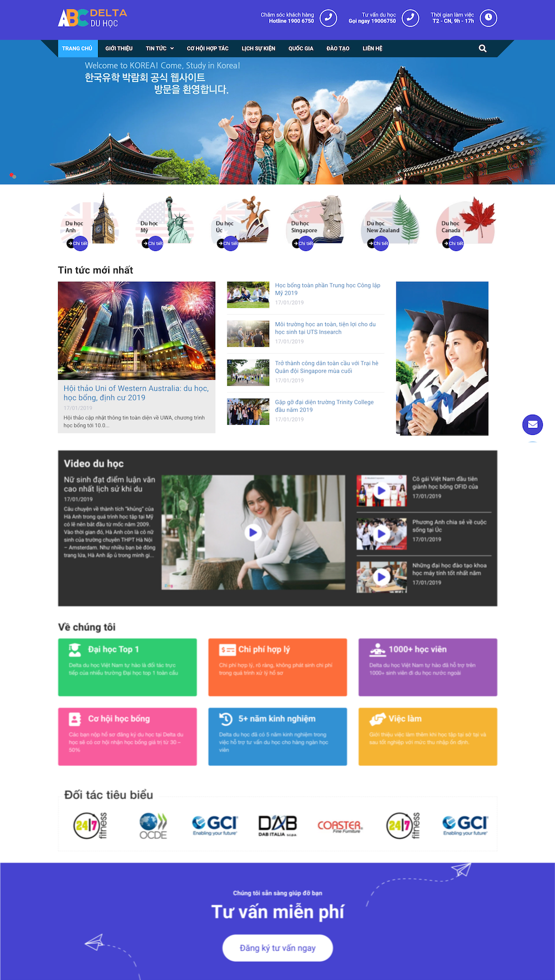Click Chi tiết under Du học Úc
This screenshot has height=980, width=555.
pos(228,243)
